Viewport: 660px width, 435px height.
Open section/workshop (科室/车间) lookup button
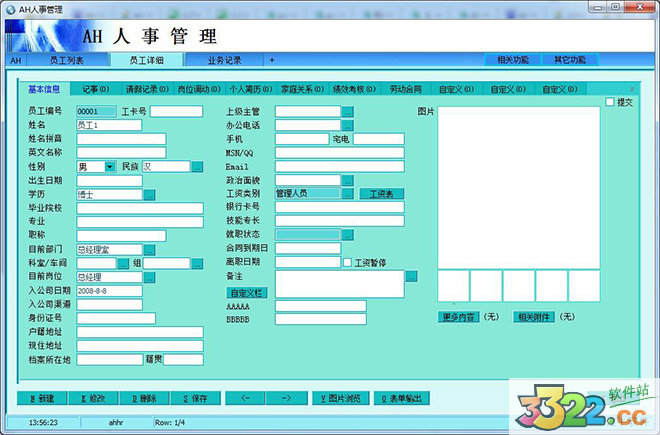pyautogui.click(x=123, y=264)
